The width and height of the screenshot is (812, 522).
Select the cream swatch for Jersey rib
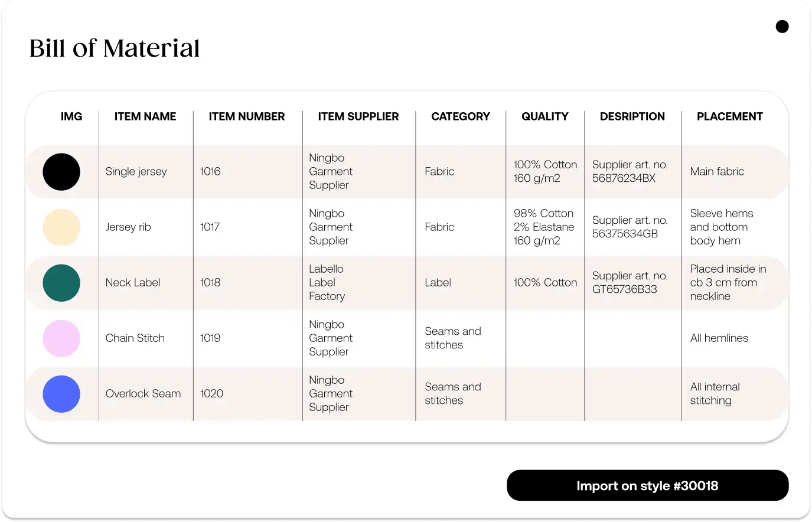tap(61, 227)
